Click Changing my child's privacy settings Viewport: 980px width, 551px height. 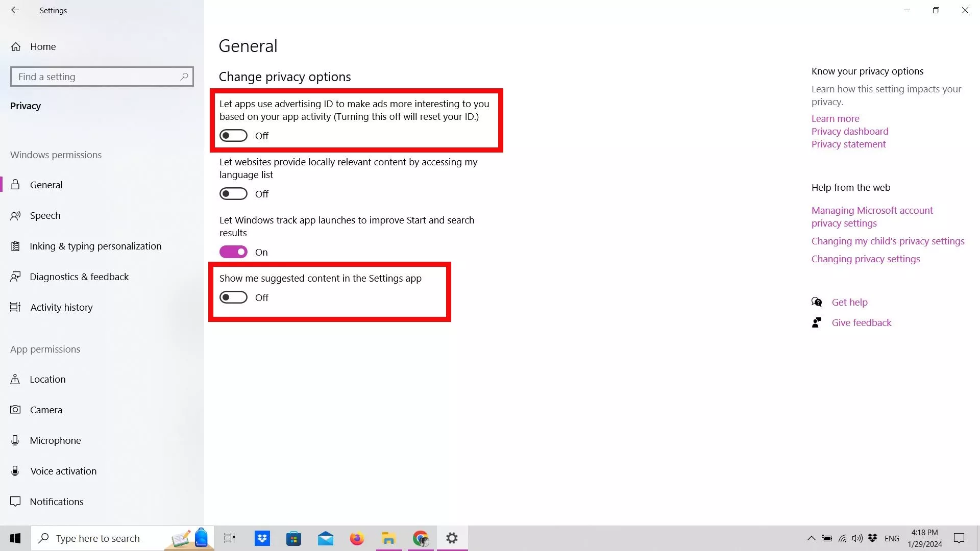(x=888, y=241)
